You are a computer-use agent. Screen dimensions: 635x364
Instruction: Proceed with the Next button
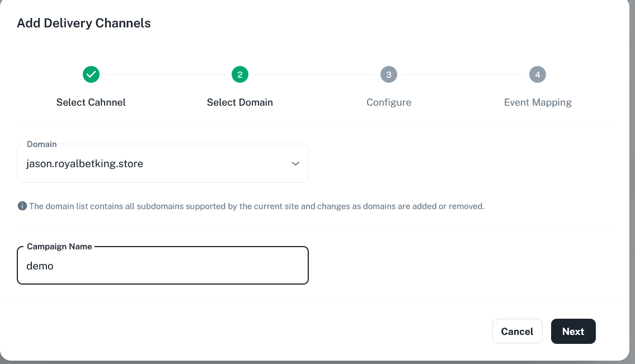(573, 331)
